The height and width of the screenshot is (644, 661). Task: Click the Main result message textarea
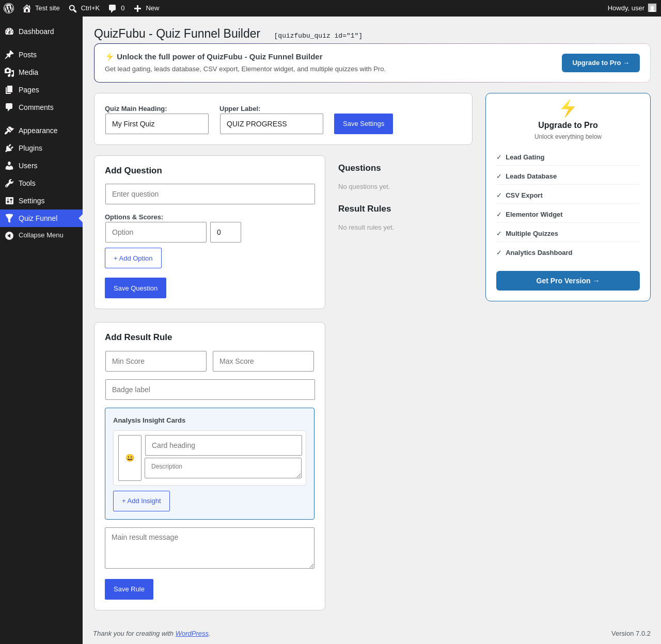(210, 548)
